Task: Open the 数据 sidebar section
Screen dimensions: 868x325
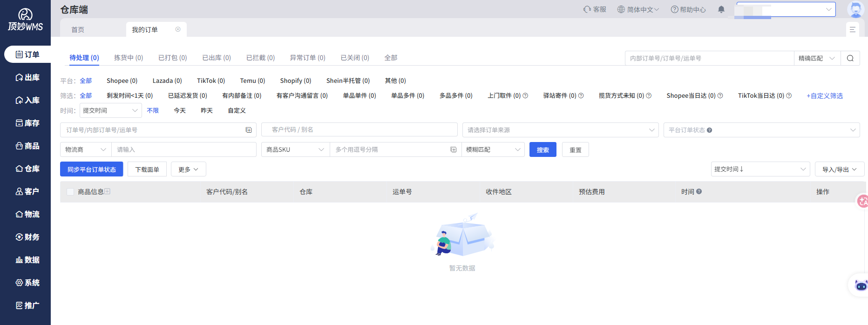Action: (27, 260)
